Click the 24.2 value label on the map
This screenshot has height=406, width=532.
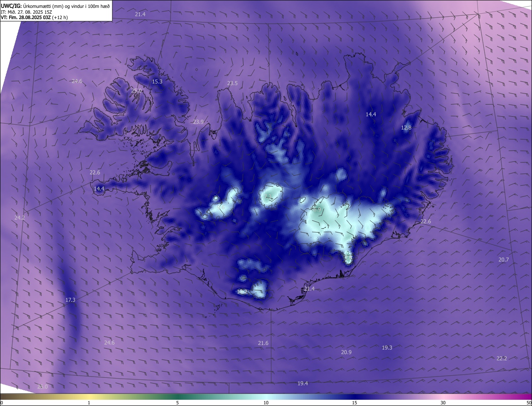coord(20,218)
